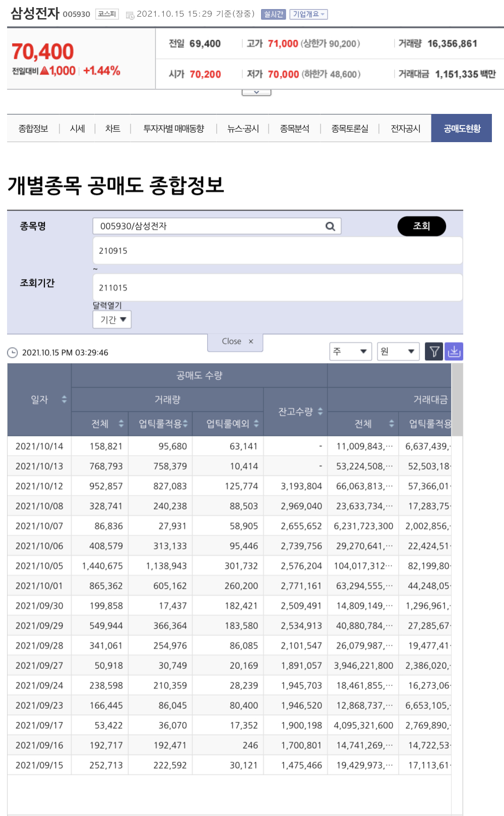The image size is (504, 816).
Task: Open the 전자공시 tab
Action: click(x=406, y=129)
